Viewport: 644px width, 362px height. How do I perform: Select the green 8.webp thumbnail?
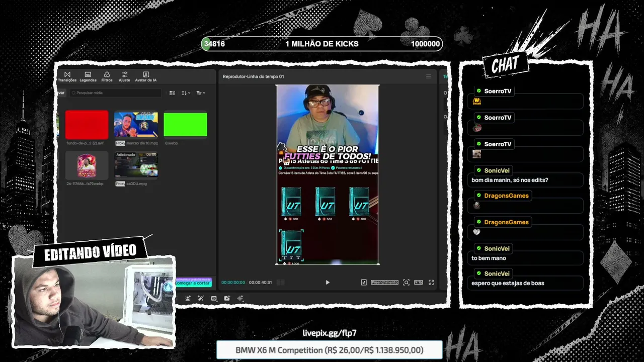coord(185,125)
